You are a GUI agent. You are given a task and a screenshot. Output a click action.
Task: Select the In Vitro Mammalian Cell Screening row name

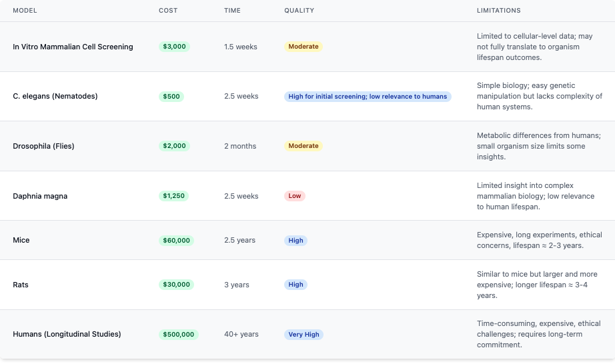tap(73, 47)
